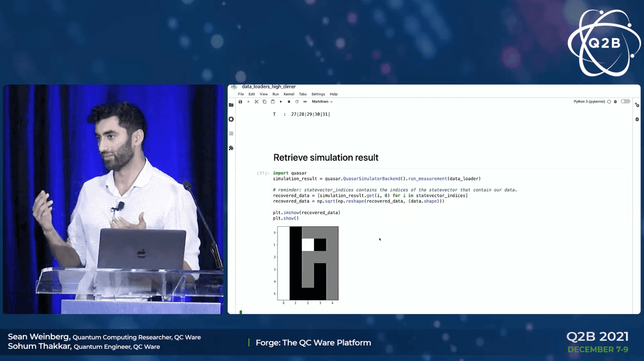Restart the kernel with the circular arrow
This screenshot has width=644, height=361.
pos(297,101)
